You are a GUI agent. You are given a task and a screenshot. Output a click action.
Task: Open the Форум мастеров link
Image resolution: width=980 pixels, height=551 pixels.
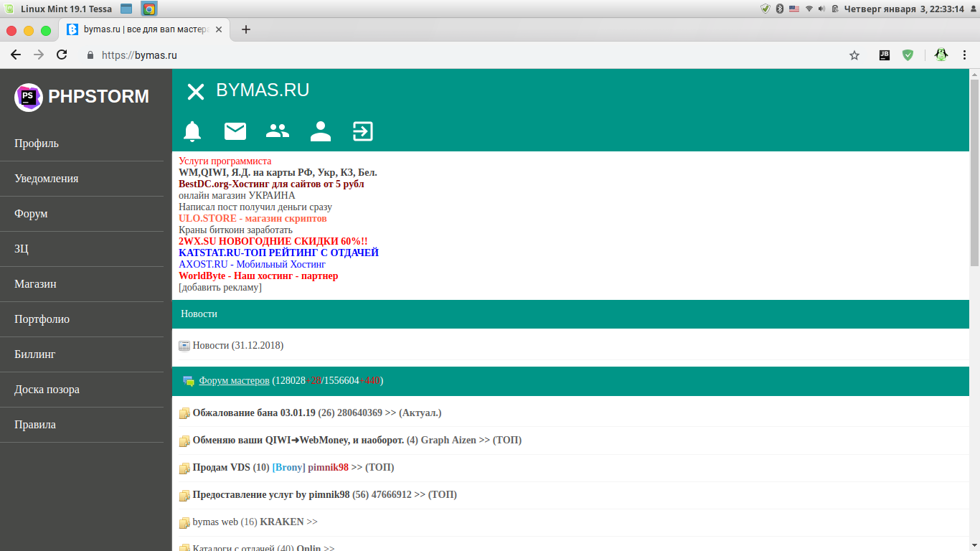[234, 380]
